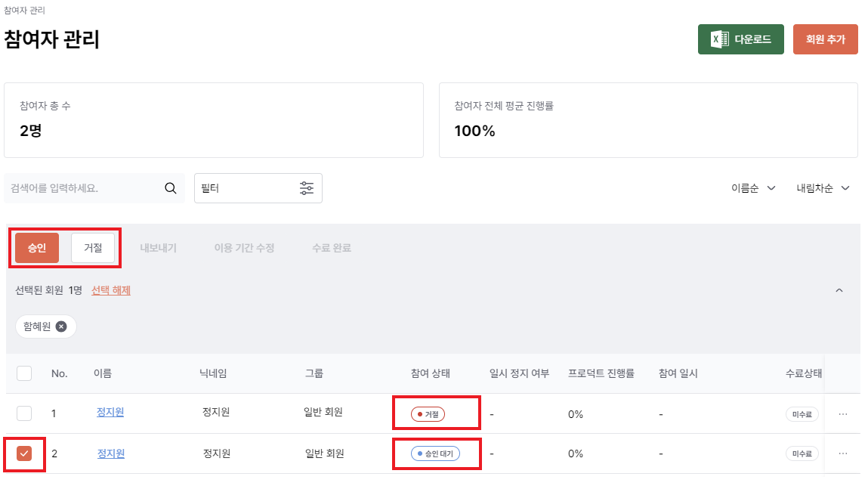This screenshot has height=489, width=868.
Task: Click the 이용 기간 수정 action
Action: click(244, 248)
